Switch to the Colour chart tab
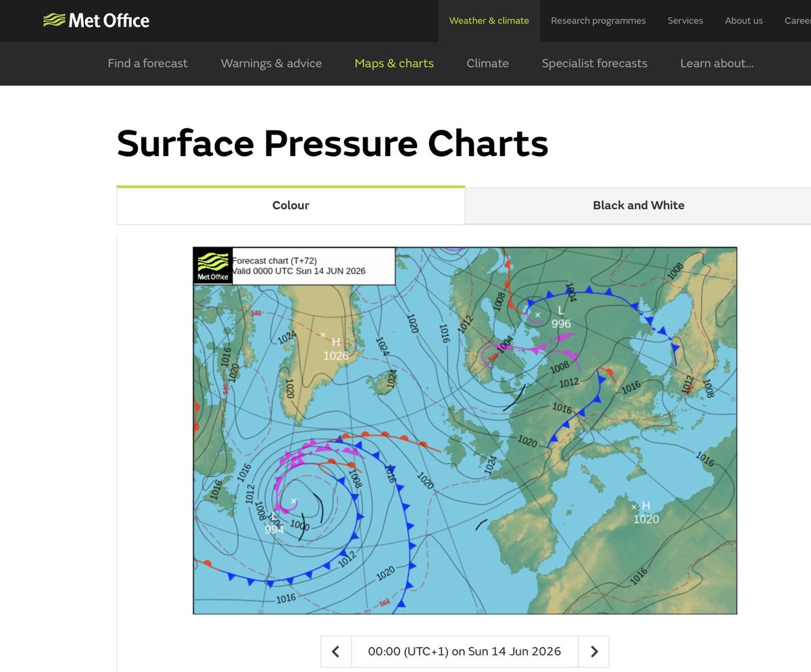This screenshot has width=811, height=672. click(x=291, y=206)
